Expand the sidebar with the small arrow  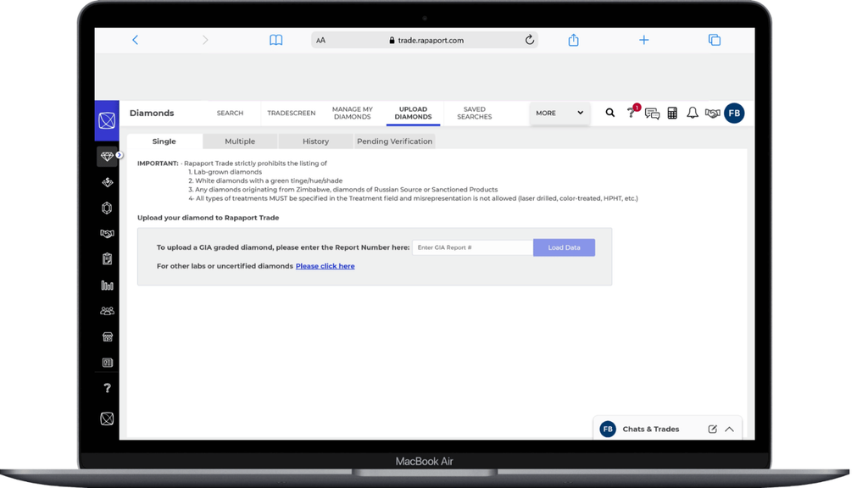click(x=119, y=155)
